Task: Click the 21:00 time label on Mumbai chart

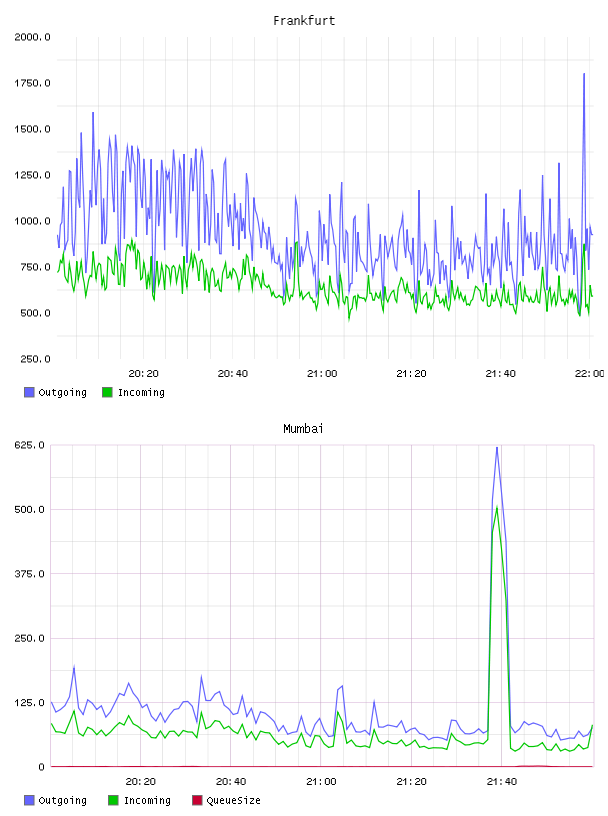Action: click(321, 782)
